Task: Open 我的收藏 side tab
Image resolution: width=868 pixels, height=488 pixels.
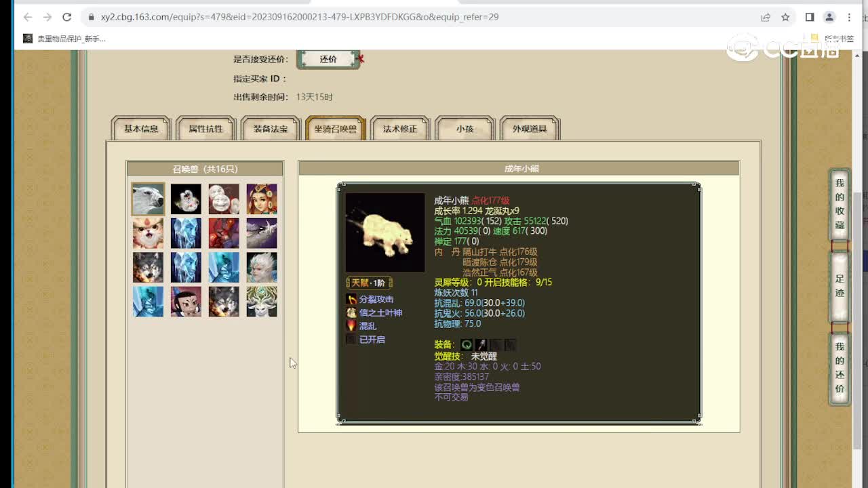Action: (840, 204)
